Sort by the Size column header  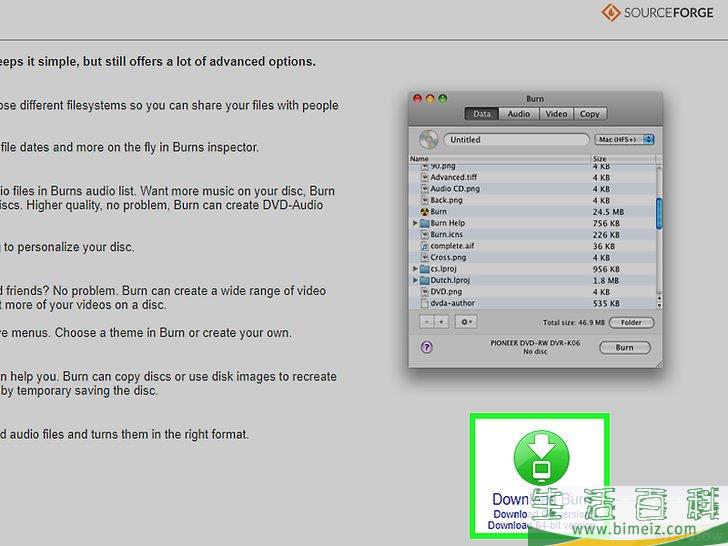(623, 159)
